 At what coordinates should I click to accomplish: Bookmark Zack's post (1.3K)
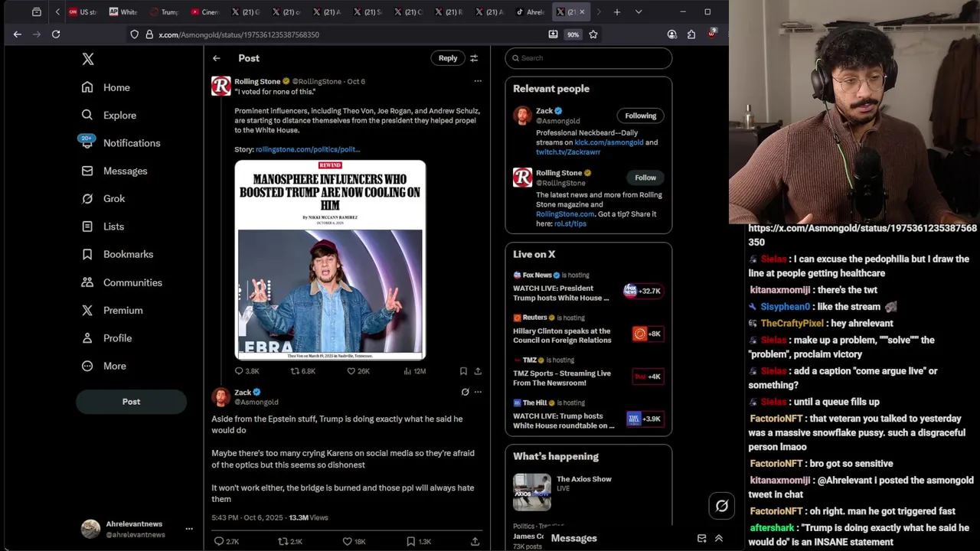[x=419, y=541]
